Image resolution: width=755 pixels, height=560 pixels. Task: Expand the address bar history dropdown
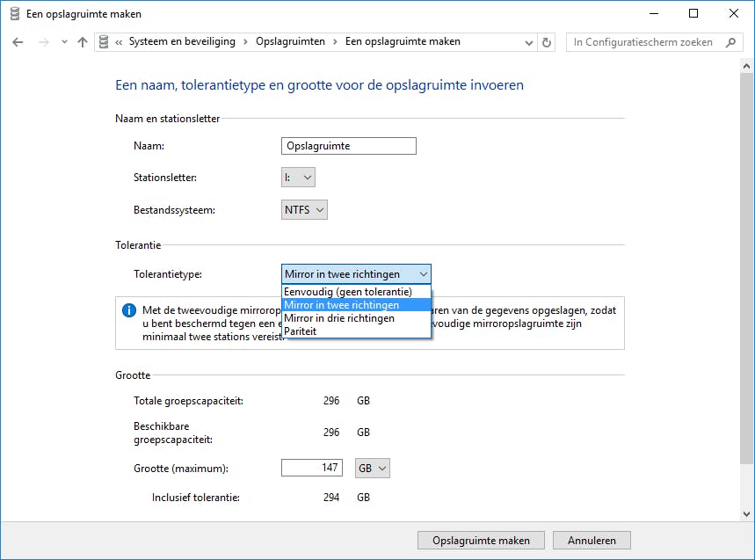click(529, 43)
